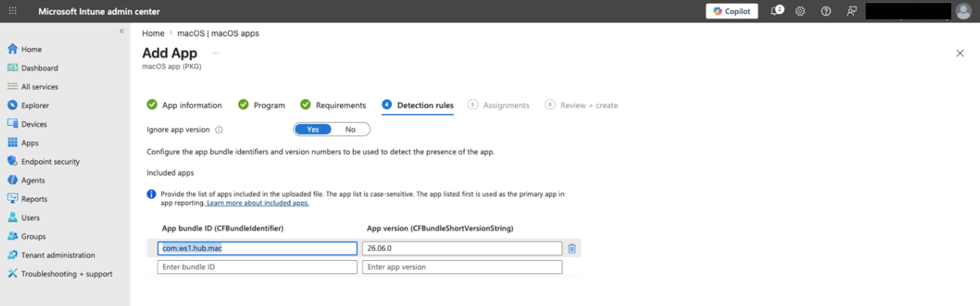The width and height of the screenshot is (980, 306).
Task: Select the Detection rules step
Action: point(418,105)
